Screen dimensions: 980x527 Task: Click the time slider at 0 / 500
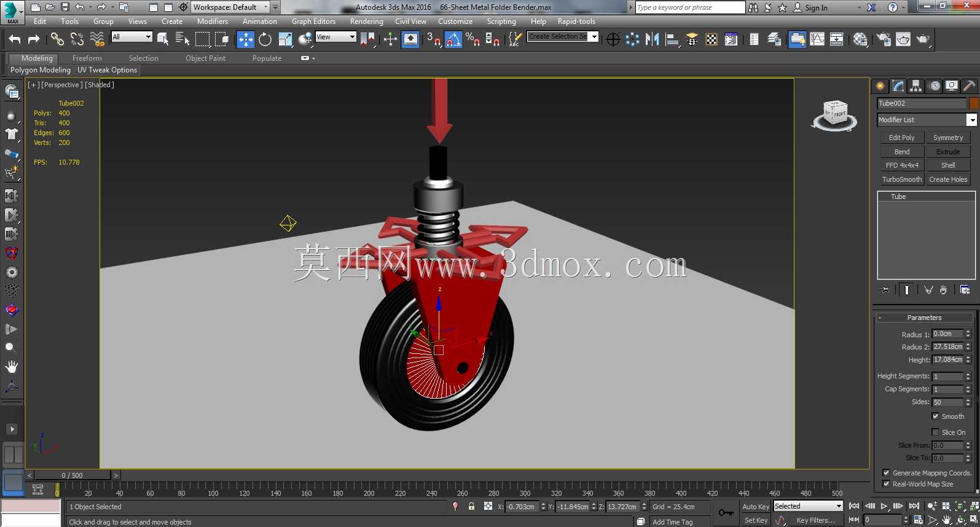[73, 475]
